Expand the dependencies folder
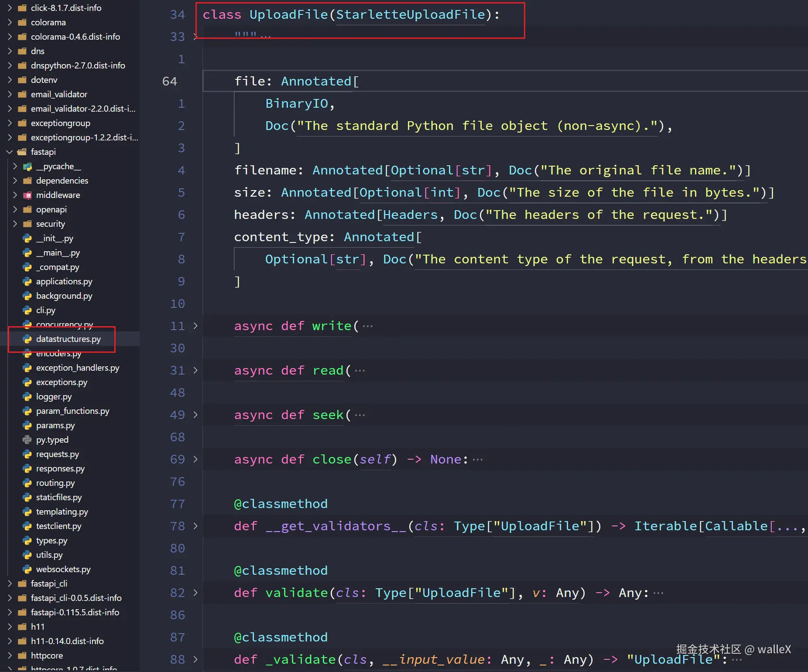The image size is (808, 672). (x=15, y=181)
